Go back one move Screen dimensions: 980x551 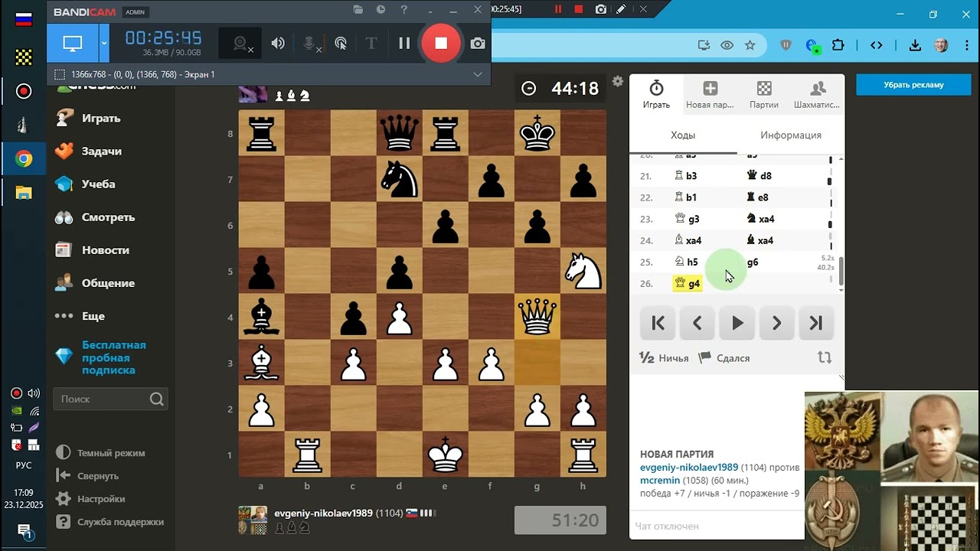click(x=697, y=323)
